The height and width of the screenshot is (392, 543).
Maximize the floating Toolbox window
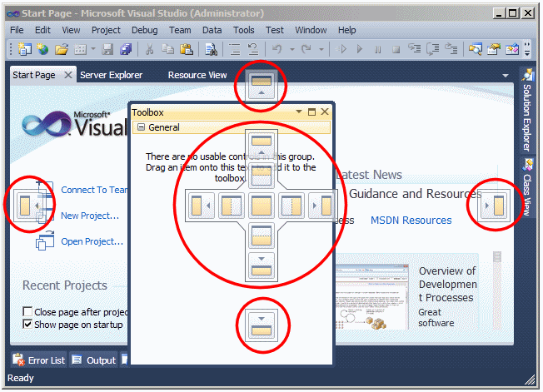pyautogui.click(x=311, y=112)
